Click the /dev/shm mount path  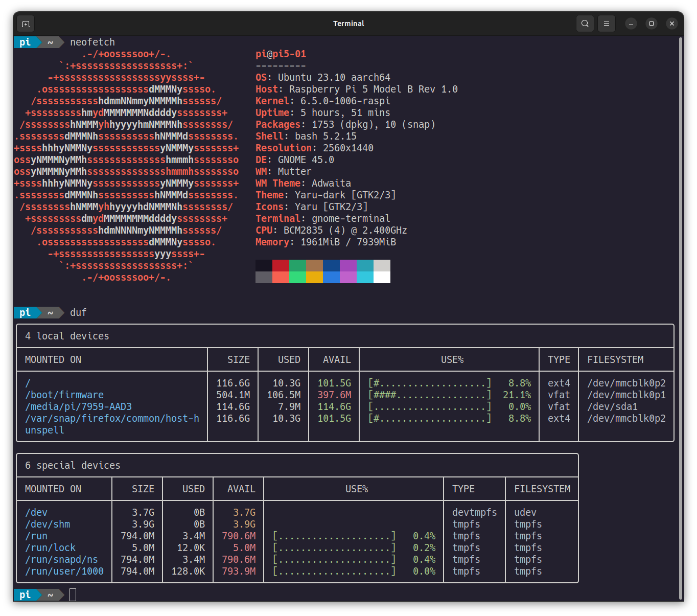(48, 524)
